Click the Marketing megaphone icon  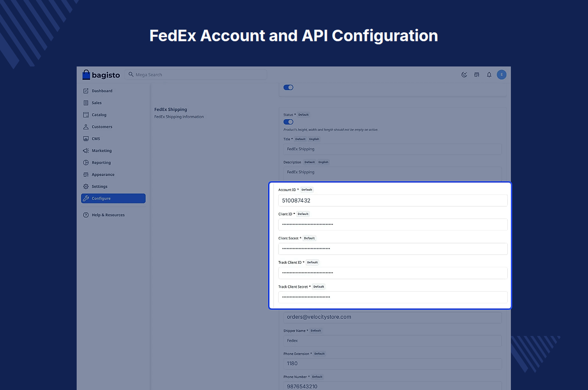point(86,151)
